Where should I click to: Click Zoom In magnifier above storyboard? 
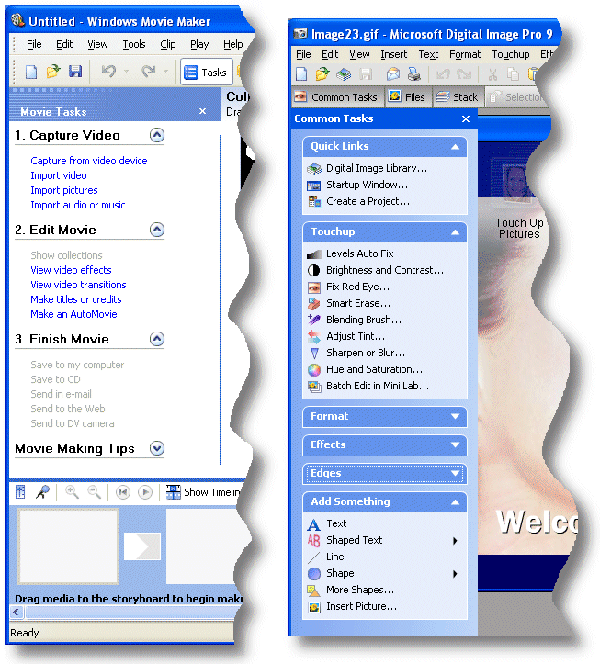pyautogui.click(x=72, y=492)
